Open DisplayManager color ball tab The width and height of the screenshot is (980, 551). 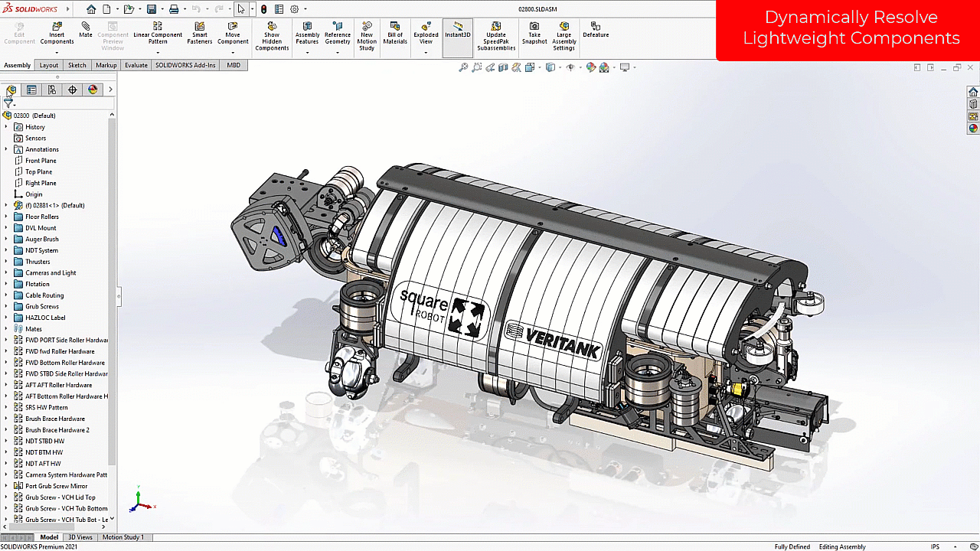pos(93,90)
